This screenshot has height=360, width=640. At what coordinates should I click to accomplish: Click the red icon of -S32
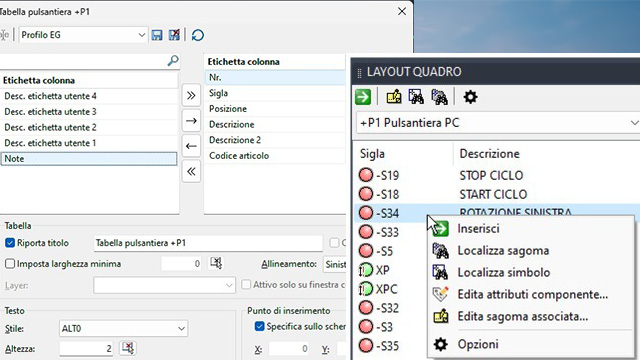366,308
